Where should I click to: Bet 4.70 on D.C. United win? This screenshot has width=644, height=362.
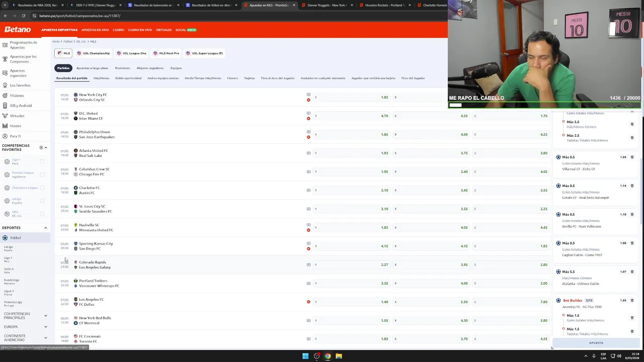(352, 116)
